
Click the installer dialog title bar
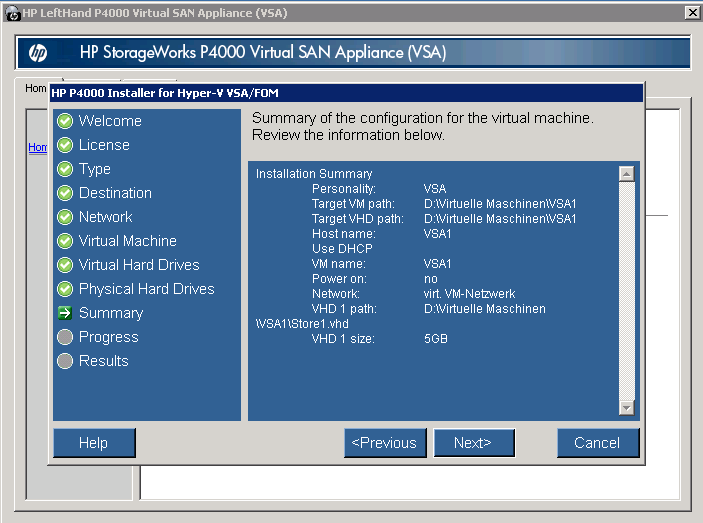click(x=346, y=93)
